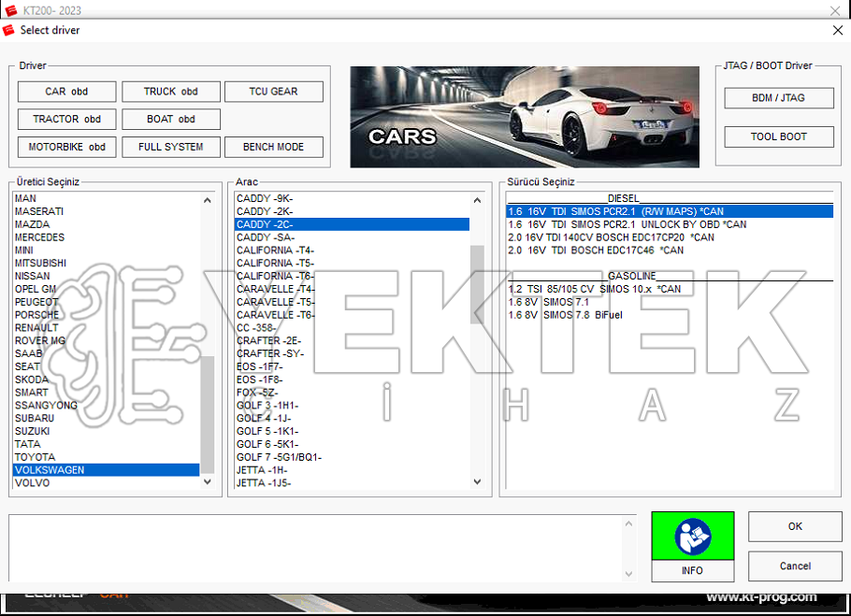
Task: Select CALIFORNIA -T4- vehicle
Action: (x=352, y=251)
